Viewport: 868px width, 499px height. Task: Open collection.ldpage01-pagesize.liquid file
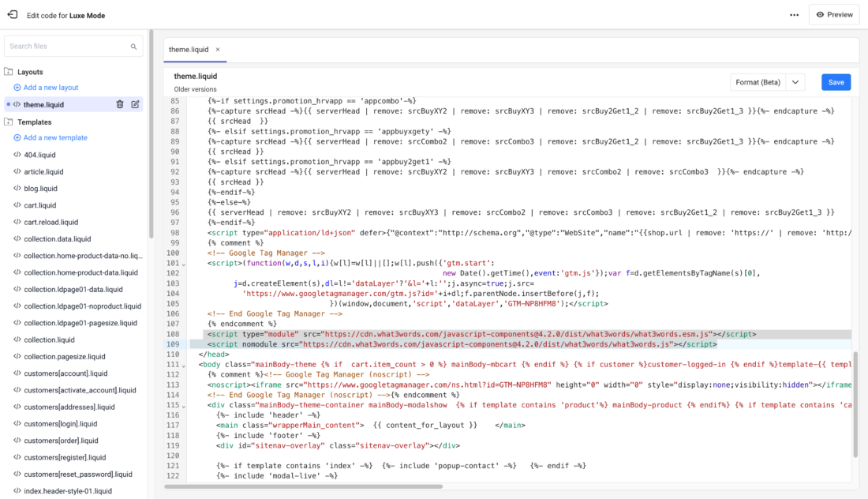tap(80, 323)
